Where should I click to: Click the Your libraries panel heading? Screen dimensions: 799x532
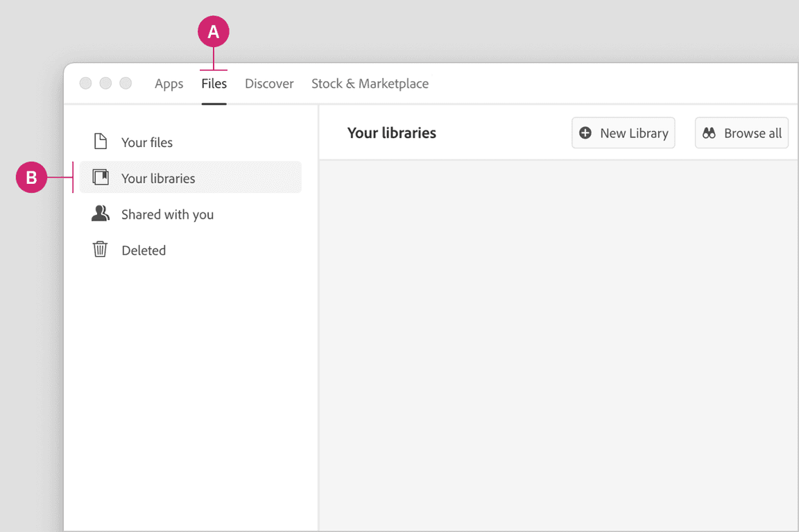[391, 133]
